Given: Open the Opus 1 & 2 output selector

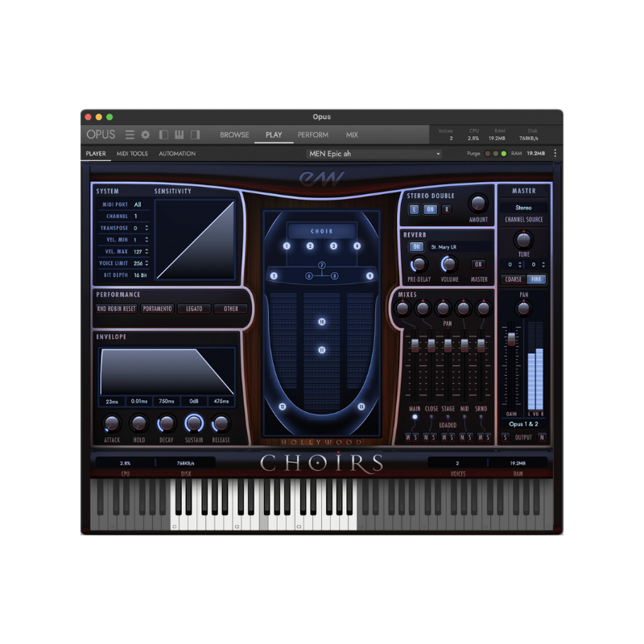Looking at the screenshot, I should (524, 424).
